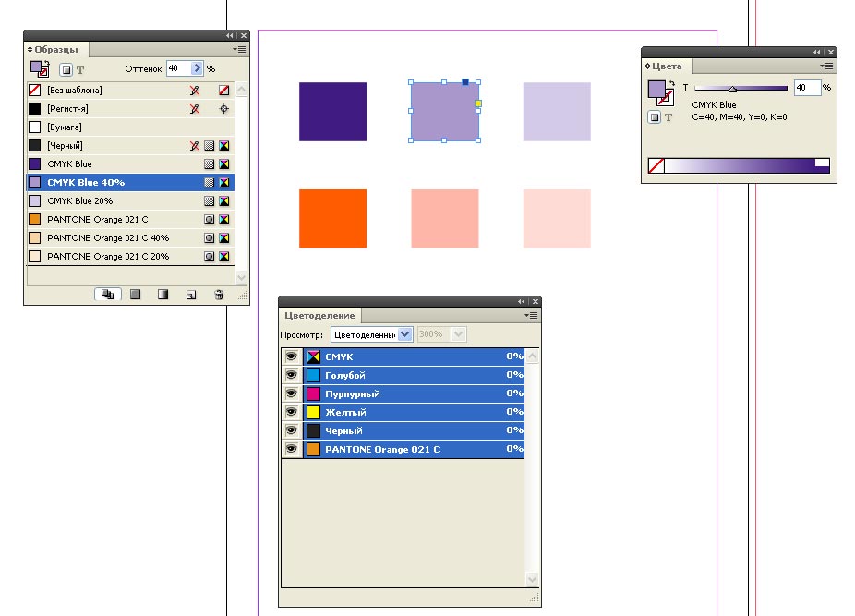The width and height of the screenshot is (855, 616).
Task: Click tint slider T in Цвета panel
Action: [741, 88]
